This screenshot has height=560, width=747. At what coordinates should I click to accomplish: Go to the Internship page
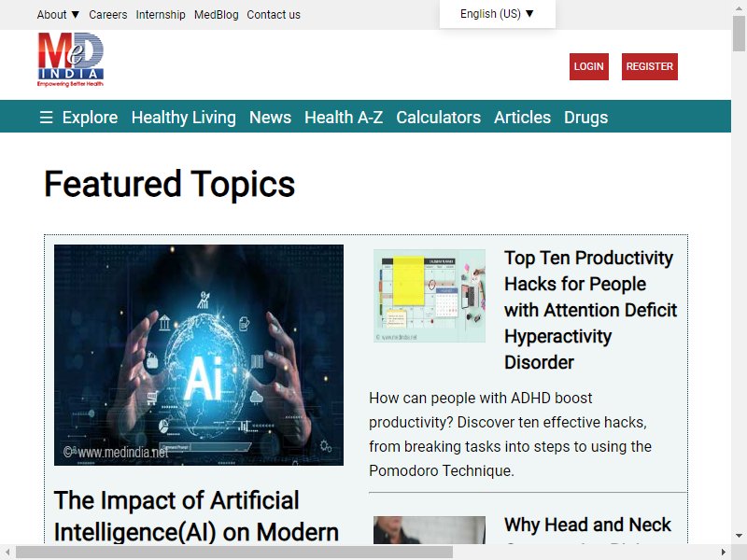[x=161, y=15]
